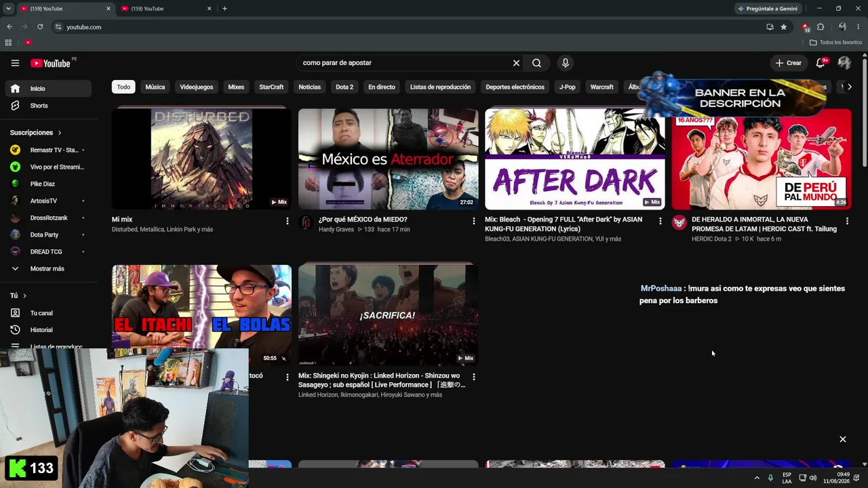Open a new browser tab

point(224,9)
